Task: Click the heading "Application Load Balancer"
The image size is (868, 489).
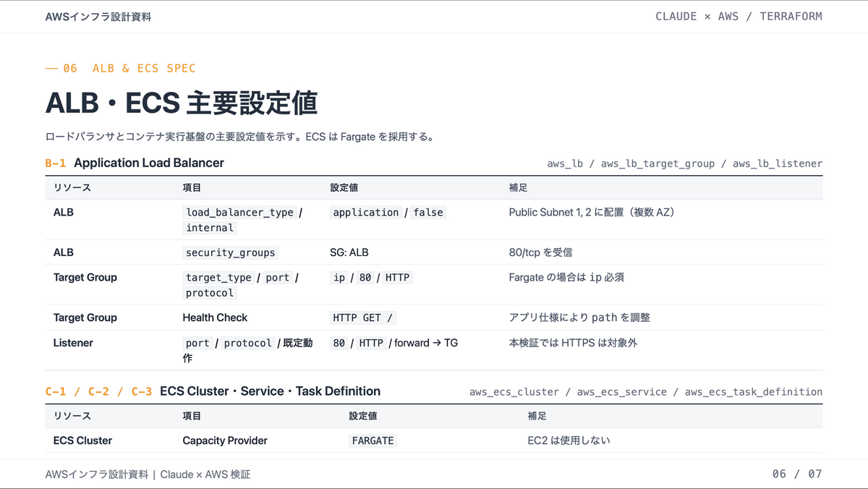Action: point(149,163)
